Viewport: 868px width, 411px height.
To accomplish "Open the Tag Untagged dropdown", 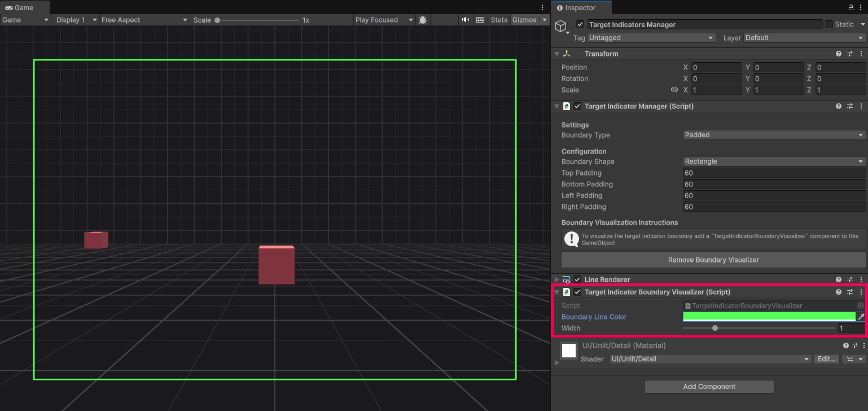I will (x=651, y=38).
